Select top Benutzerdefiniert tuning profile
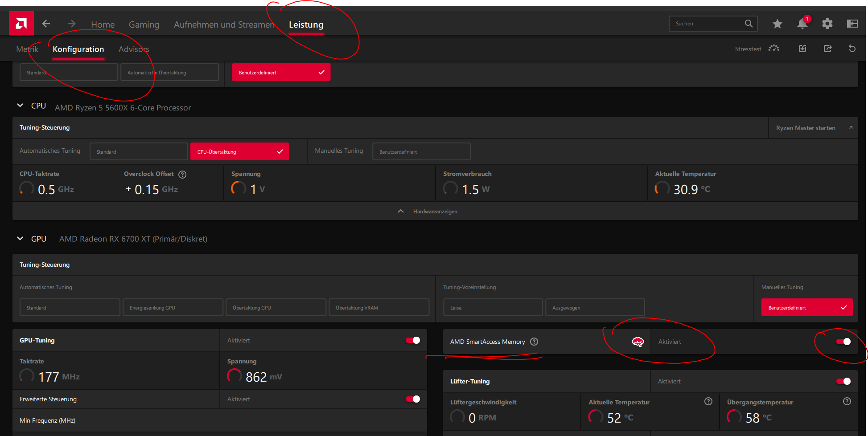Image resolution: width=868 pixels, height=436 pixels. coord(281,72)
